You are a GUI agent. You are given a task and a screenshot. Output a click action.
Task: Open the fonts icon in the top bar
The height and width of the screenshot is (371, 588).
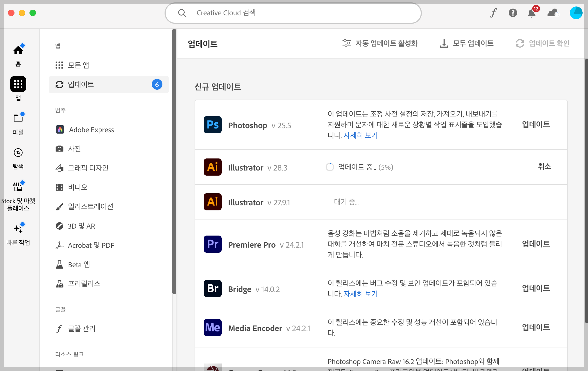493,13
